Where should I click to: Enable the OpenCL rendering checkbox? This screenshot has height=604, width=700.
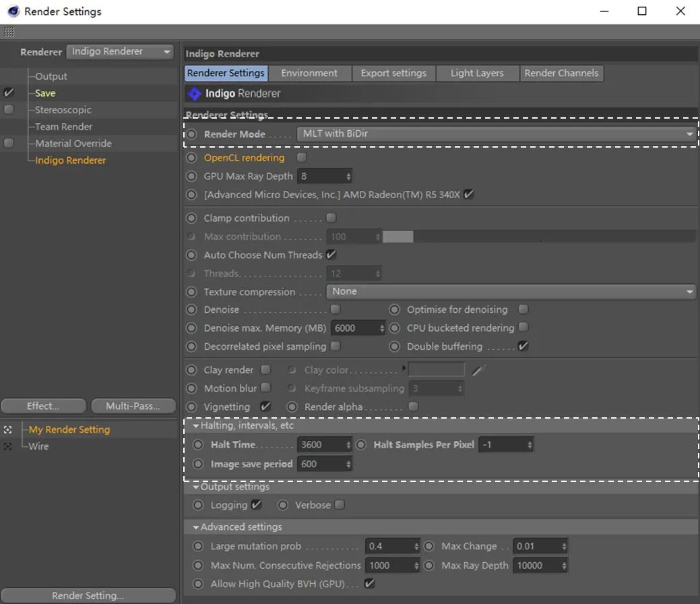pos(301,158)
